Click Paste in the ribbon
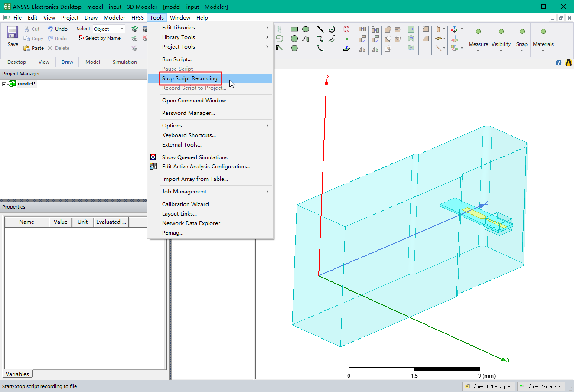 click(34, 48)
